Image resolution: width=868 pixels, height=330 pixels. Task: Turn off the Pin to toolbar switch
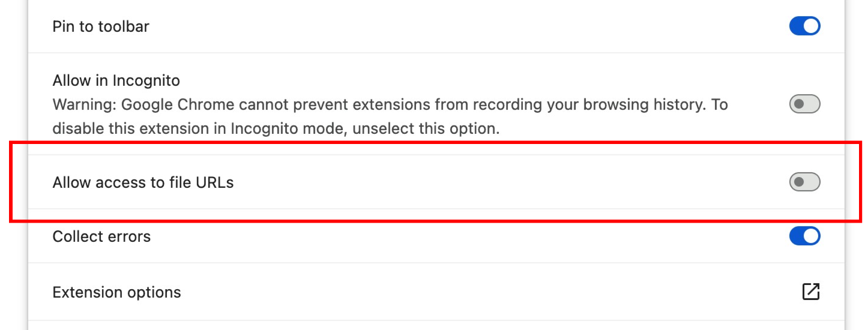804,26
